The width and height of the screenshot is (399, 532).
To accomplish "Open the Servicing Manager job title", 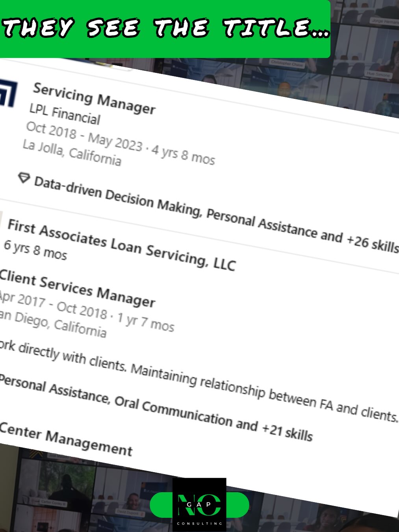I will [x=94, y=98].
